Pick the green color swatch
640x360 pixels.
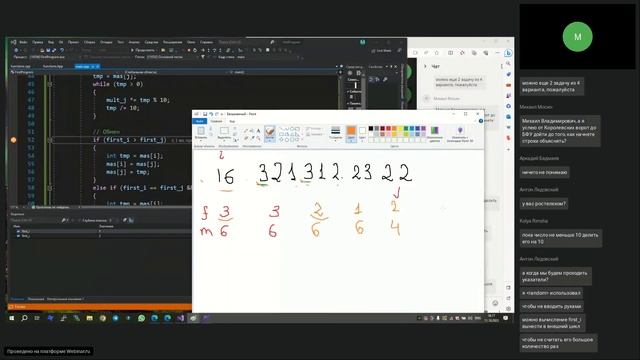pyautogui.click(x=406, y=129)
